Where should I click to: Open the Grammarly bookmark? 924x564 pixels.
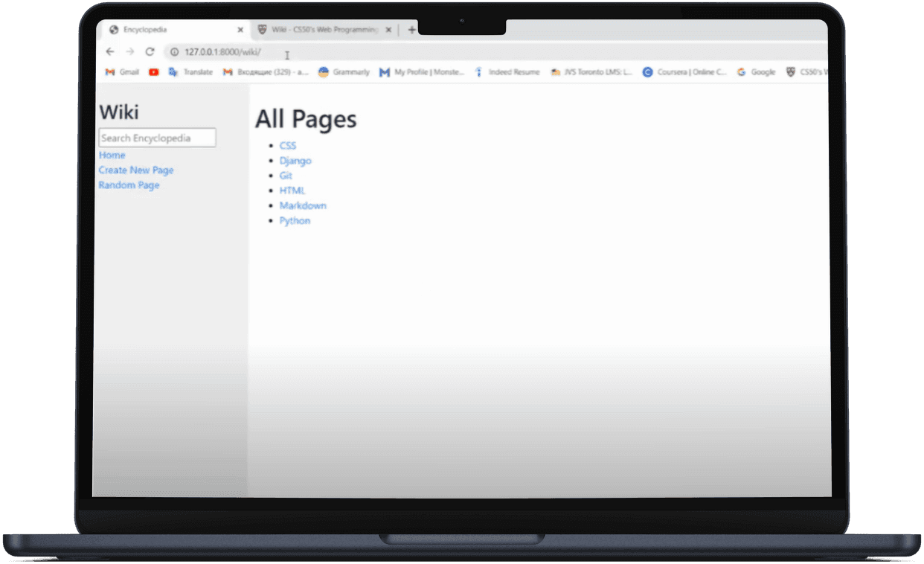click(344, 72)
